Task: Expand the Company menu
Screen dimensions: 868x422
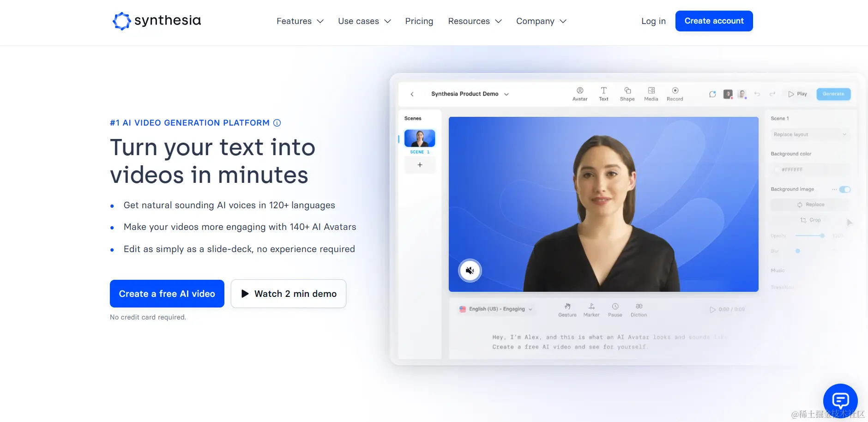Action: pos(541,21)
